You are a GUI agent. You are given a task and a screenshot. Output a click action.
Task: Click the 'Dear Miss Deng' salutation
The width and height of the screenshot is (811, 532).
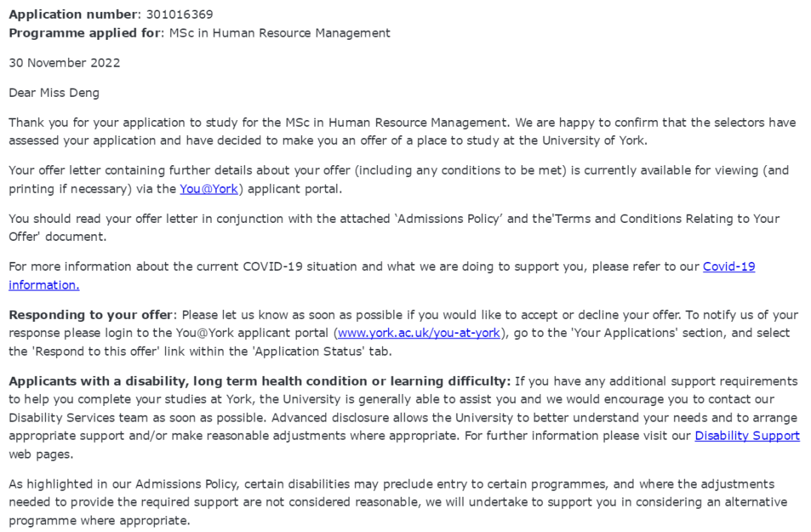(53, 93)
